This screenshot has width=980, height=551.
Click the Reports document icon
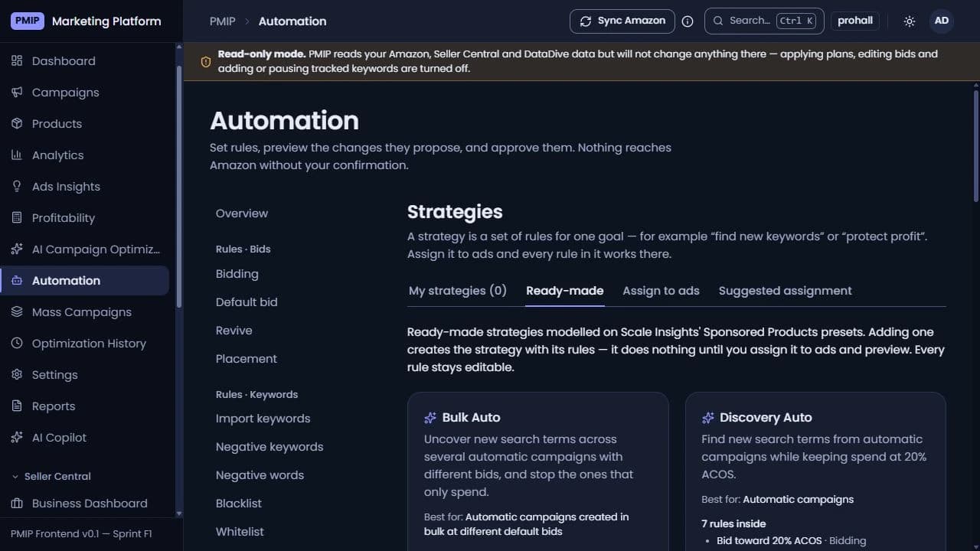click(x=17, y=406)
